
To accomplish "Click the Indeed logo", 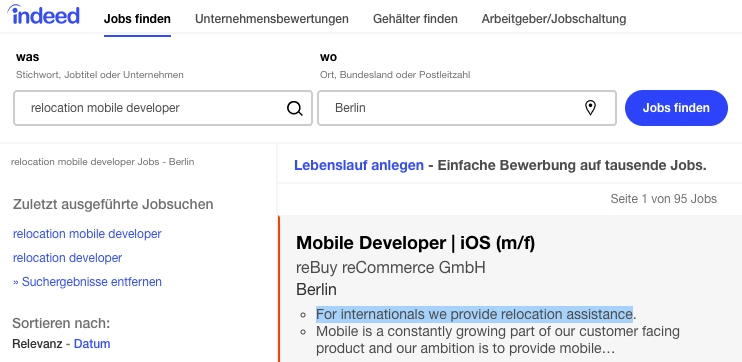I will point(44,15).
